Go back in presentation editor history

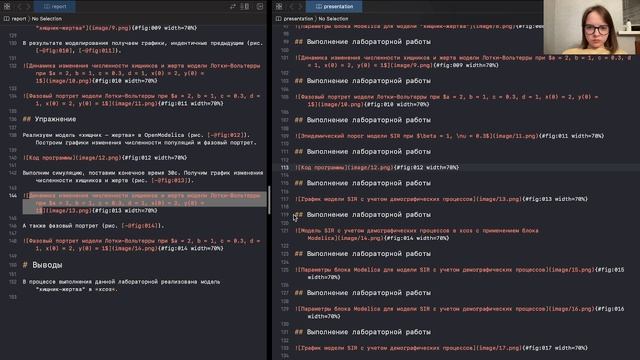[291, 6]
